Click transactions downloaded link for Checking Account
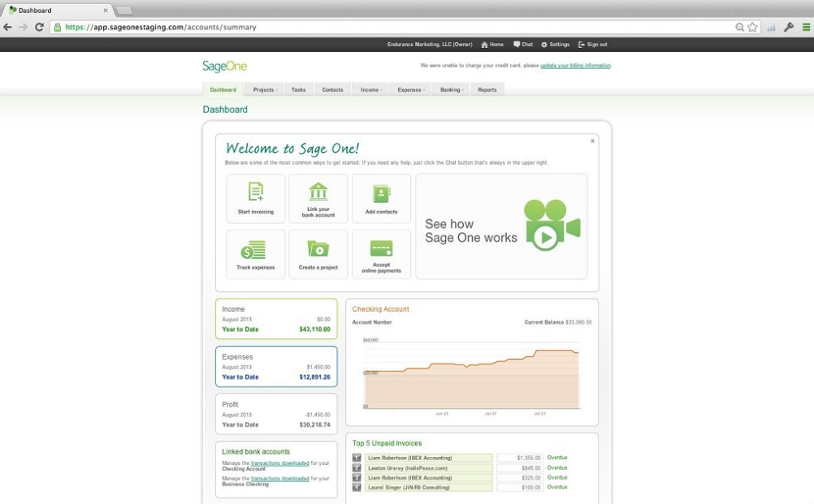Viewport: 814px width, 504px height. pyautogui.click(x=279, y=463)
